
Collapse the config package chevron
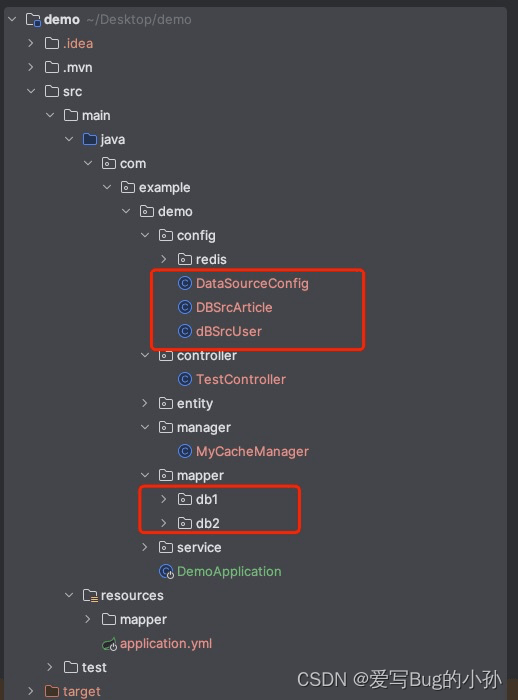click(x=145, y=235)
